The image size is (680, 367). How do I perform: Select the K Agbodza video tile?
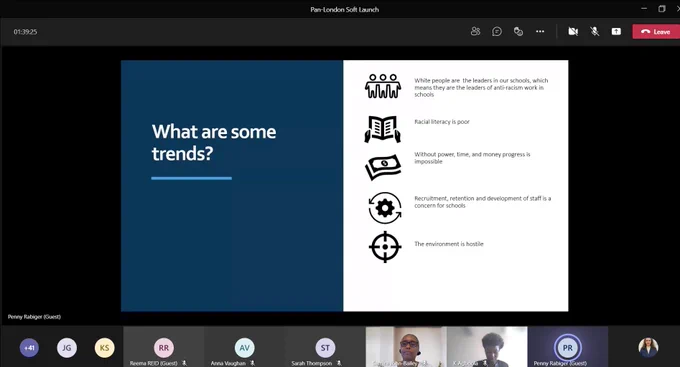point(487,347)
